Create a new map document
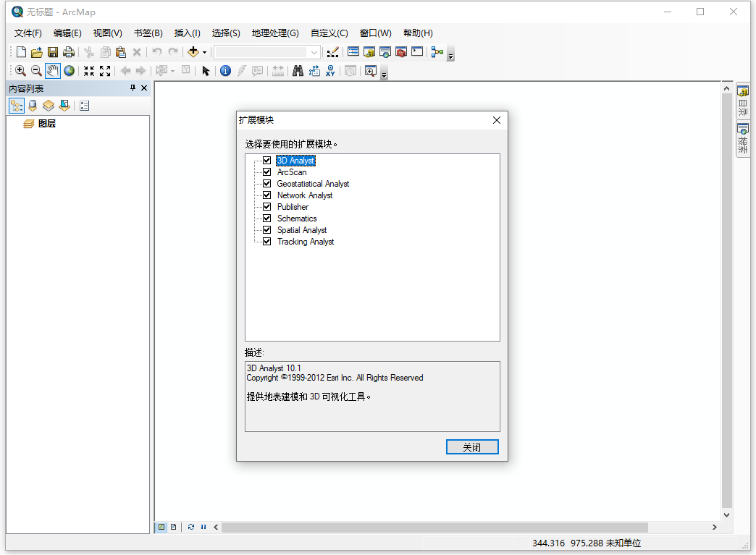Screen dimensions: 756x555 click(x=21, y=52)
